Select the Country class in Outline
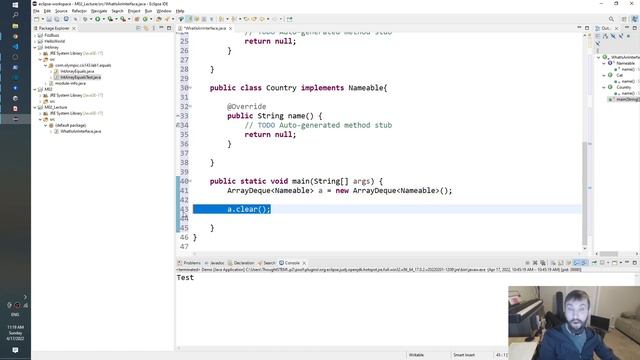The height and width of the screenshot is (360, 640). pyautogui.click(x=624, y=87)
